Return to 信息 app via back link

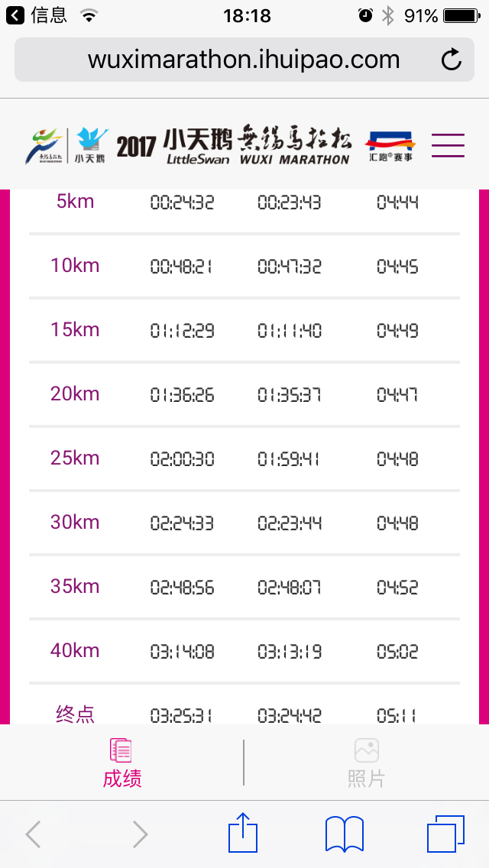[38, 15]
